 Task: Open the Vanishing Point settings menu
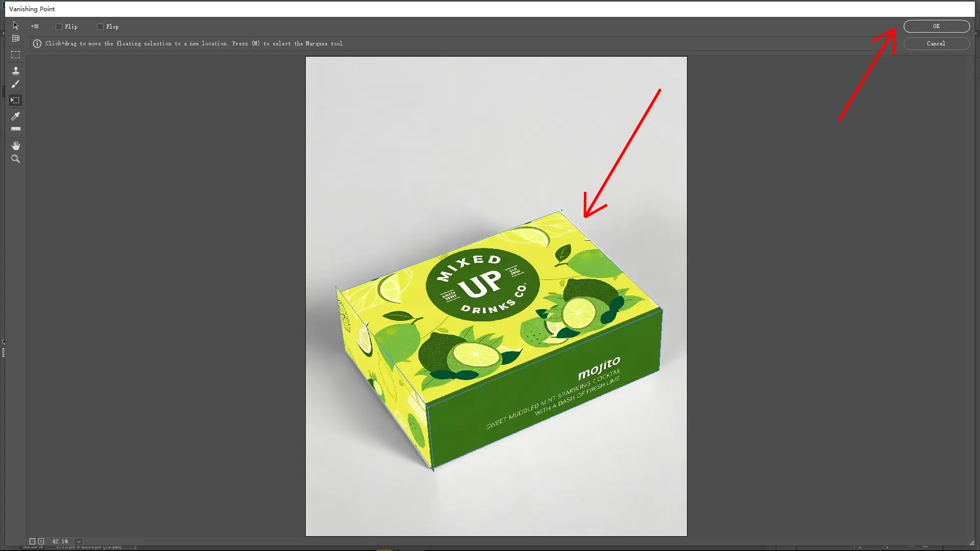[35, 26]
